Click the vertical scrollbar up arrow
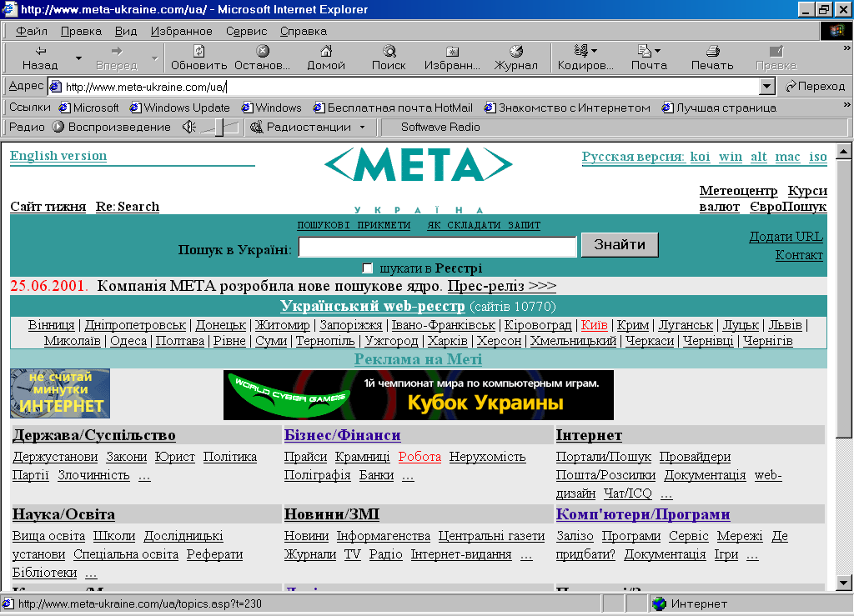 pyautogui.click(x=844, y=151)
